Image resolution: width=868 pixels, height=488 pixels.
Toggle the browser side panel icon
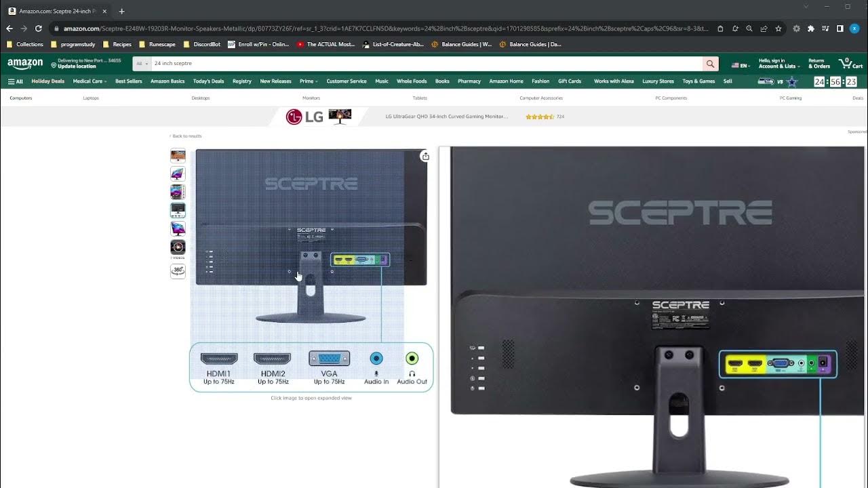pos(840,28)
